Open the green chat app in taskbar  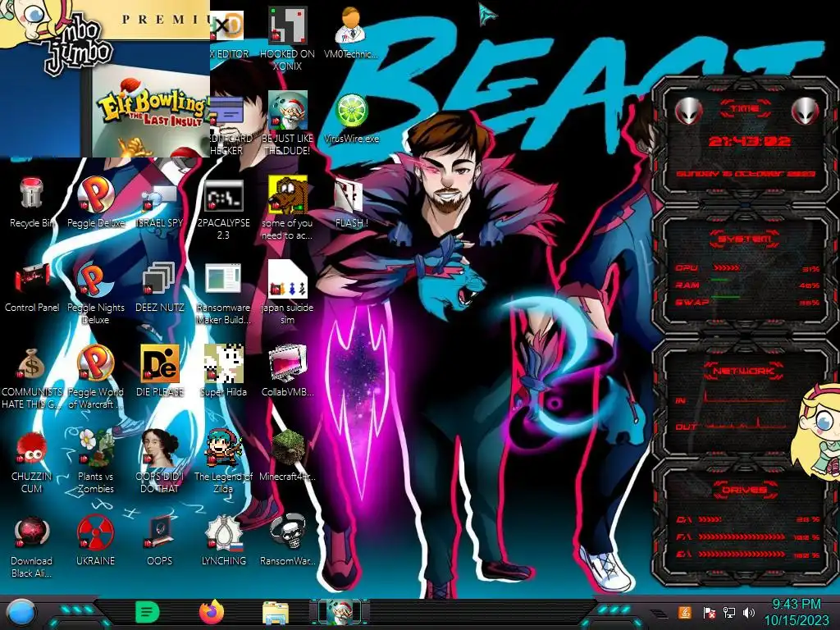[148, 612]
